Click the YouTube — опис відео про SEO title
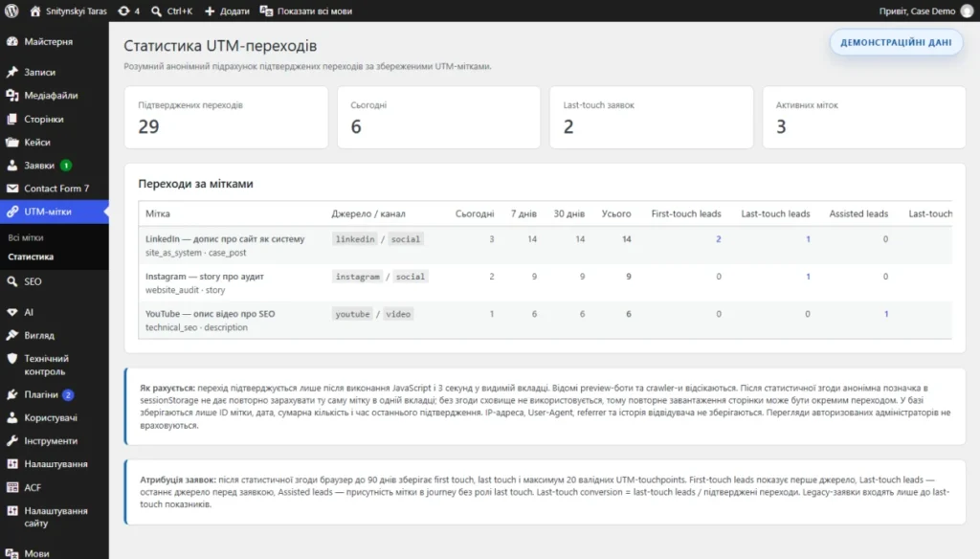 [x=210, y=314]
